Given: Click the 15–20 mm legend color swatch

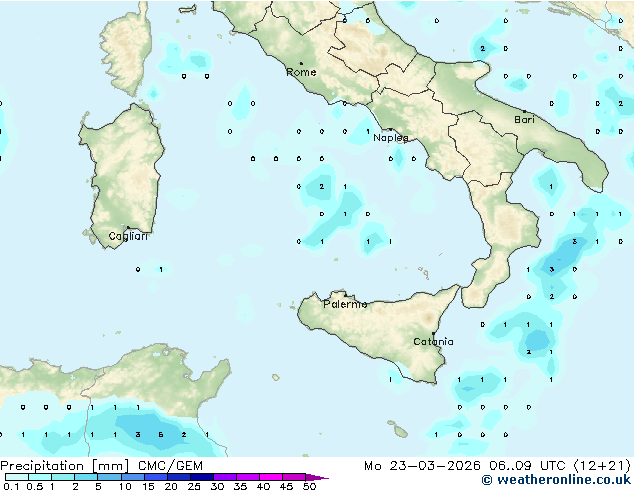Looking at the screenshot, I should 155,477.
